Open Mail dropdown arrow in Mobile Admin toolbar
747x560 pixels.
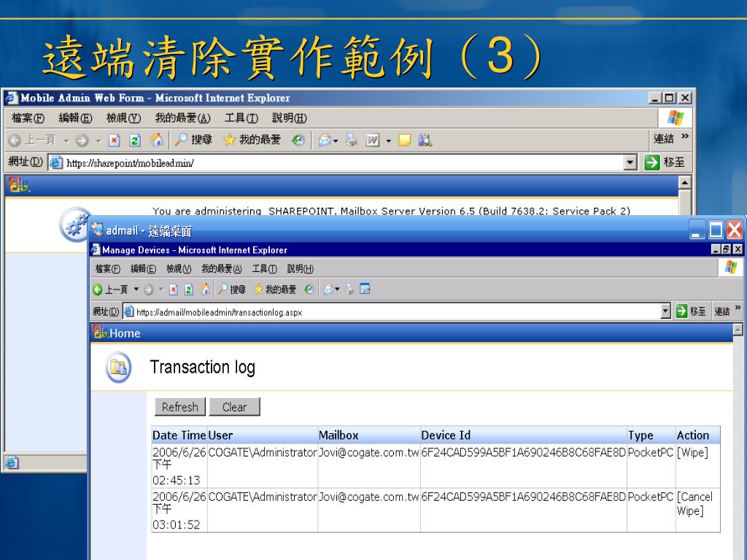click(x=336, y=141)
